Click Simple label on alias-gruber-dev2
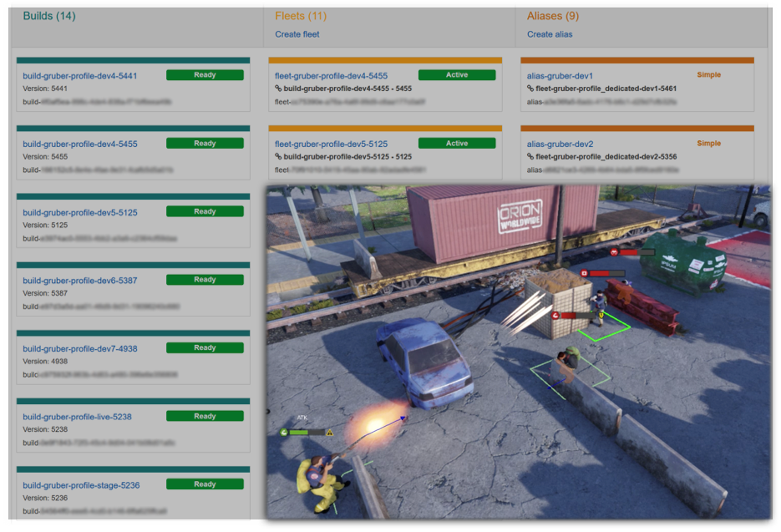 click(x=709, y=143)
